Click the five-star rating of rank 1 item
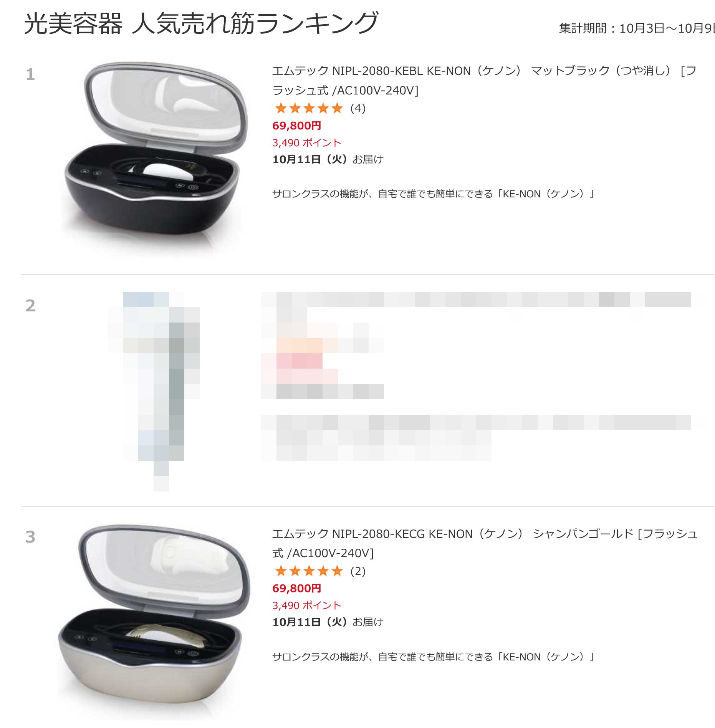Screen dimensions: 715x728 pos(309,108)
